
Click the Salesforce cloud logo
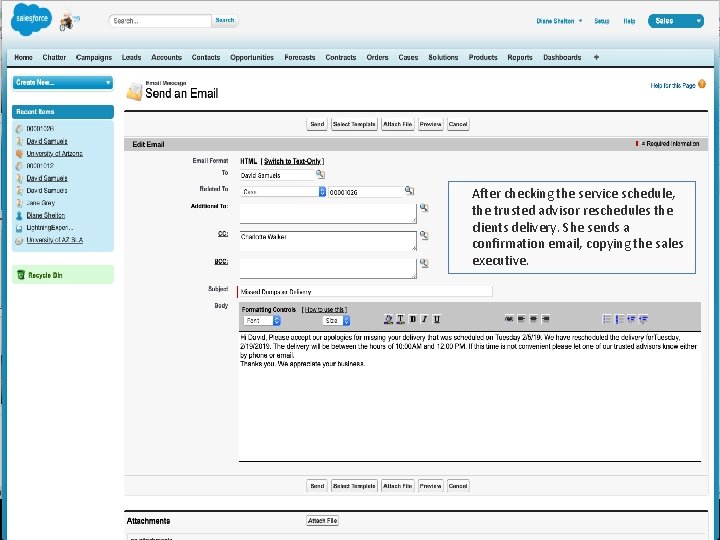click(x=31, y=19)
